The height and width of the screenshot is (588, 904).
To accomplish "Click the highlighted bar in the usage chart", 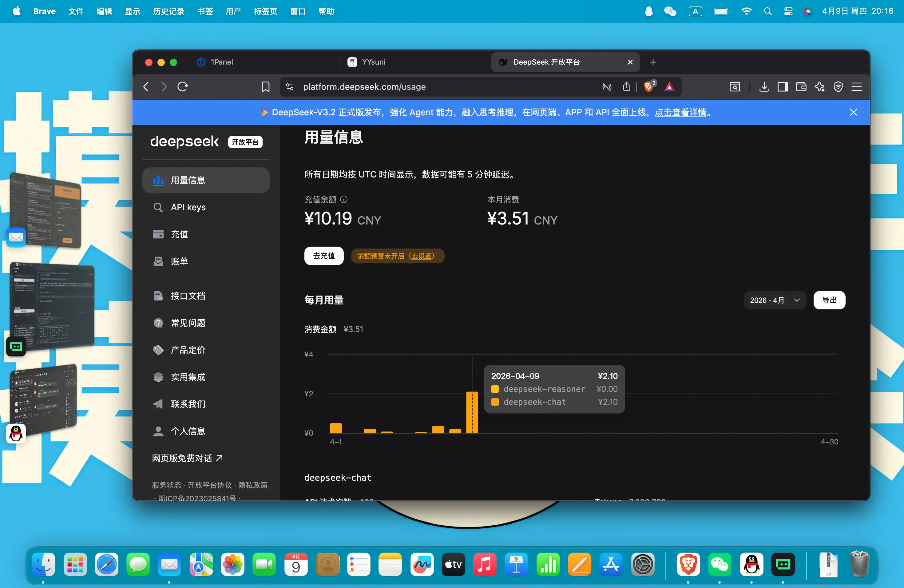I will coord(472,412).
